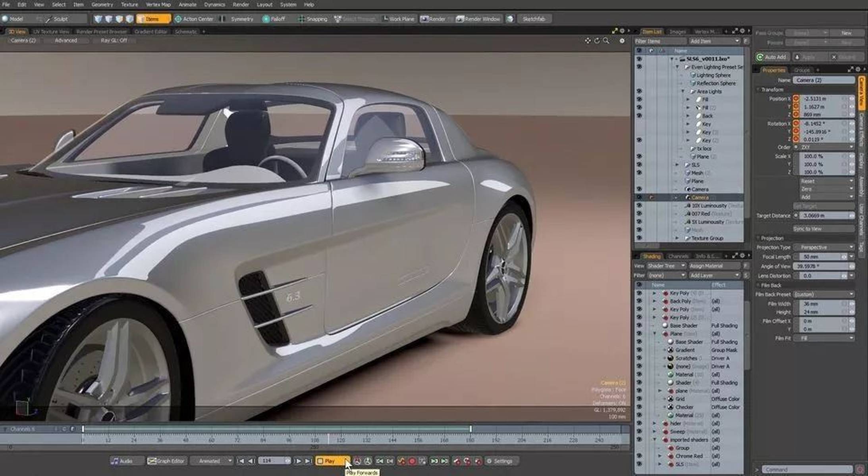Open the Vertex Map menu
The image size is (868, 476).
click(158, 4)
